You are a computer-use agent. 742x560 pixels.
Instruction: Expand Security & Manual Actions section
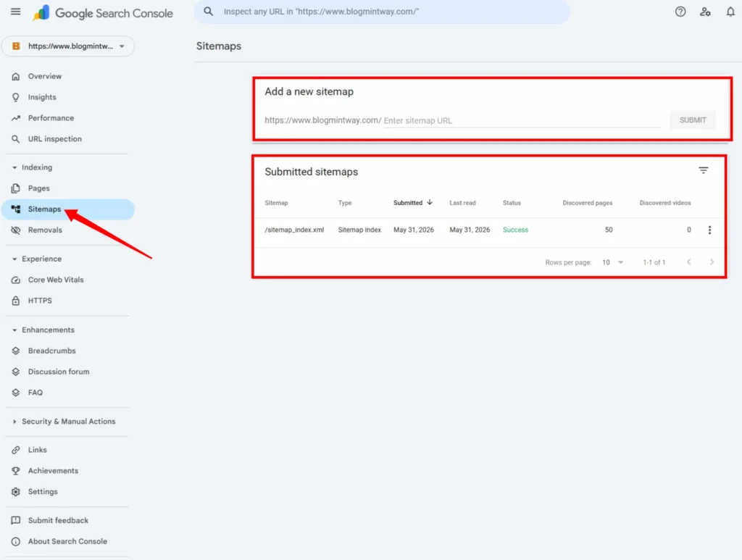coord(14,422)
